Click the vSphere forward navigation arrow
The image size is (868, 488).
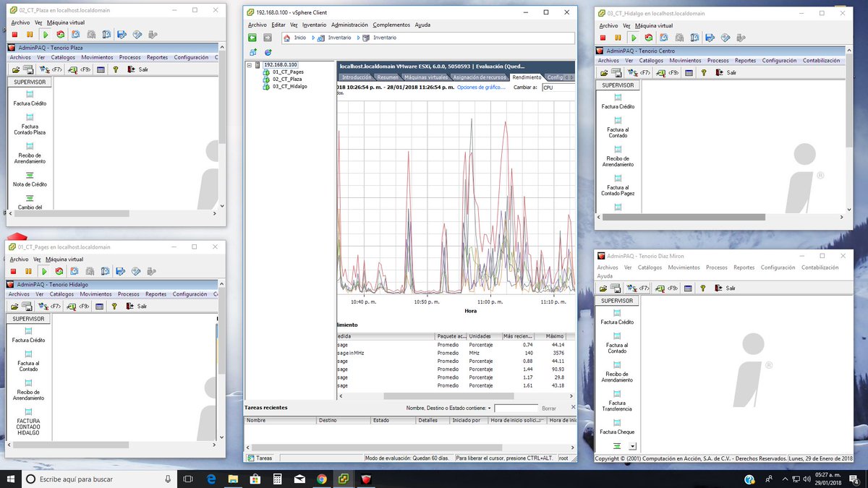click(268, 38)
